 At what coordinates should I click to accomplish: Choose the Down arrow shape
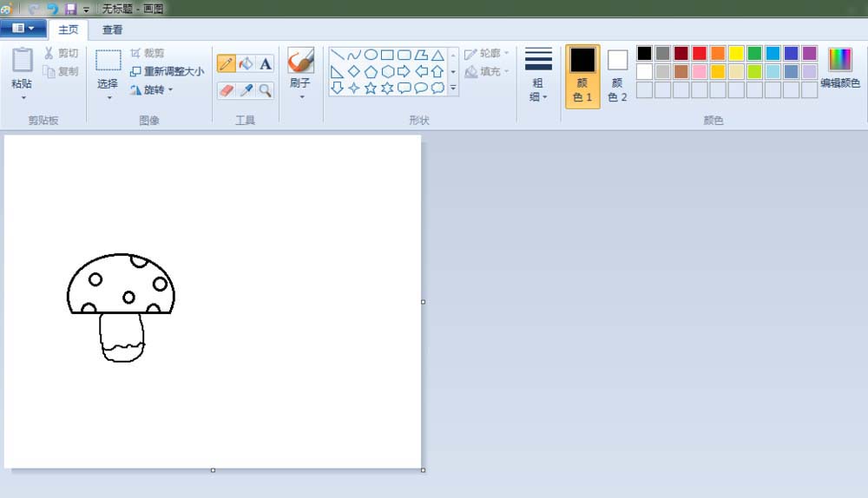pos(337,88)
